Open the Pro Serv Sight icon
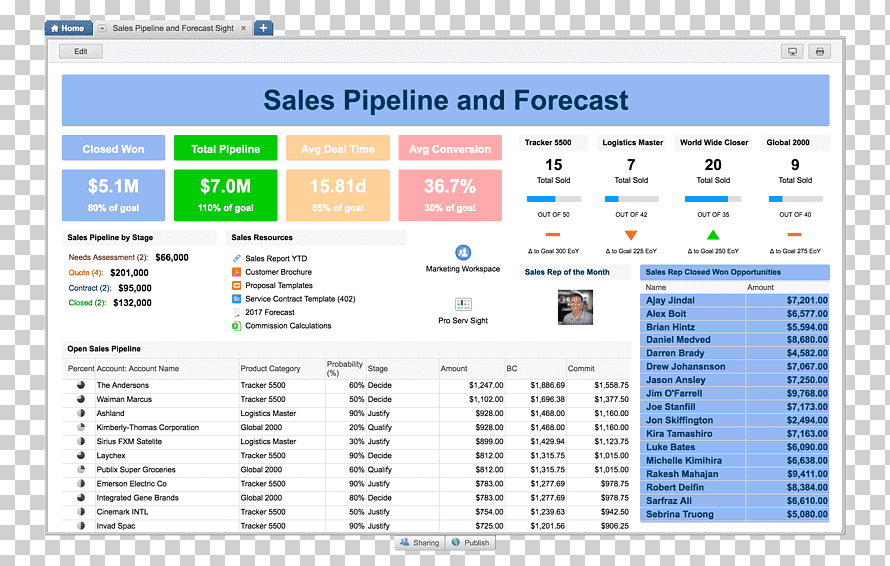The height and width of the screenshot is (566, 890). click(463, 304)
